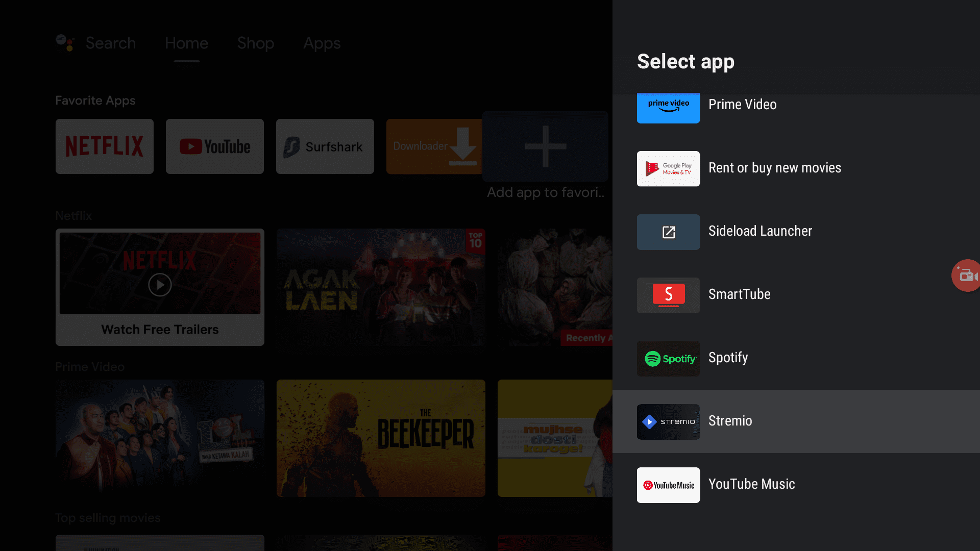
Task: Open the Search menu item
Action: 110,43
